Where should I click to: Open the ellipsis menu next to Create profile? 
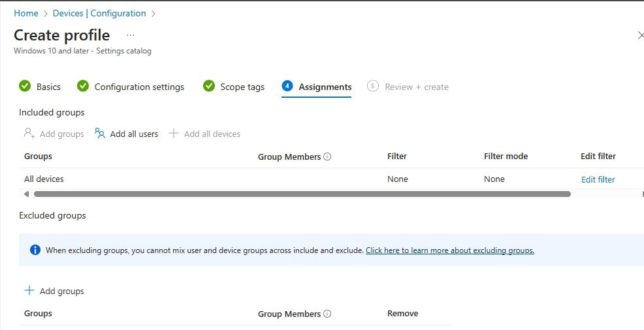click(131, 35)
